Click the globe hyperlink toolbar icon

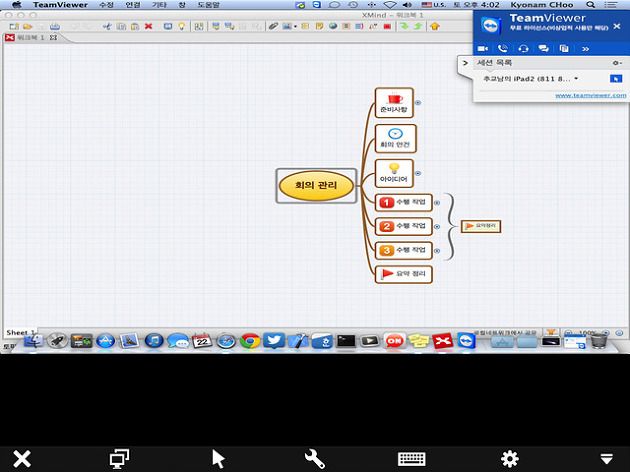pos(333,27)
